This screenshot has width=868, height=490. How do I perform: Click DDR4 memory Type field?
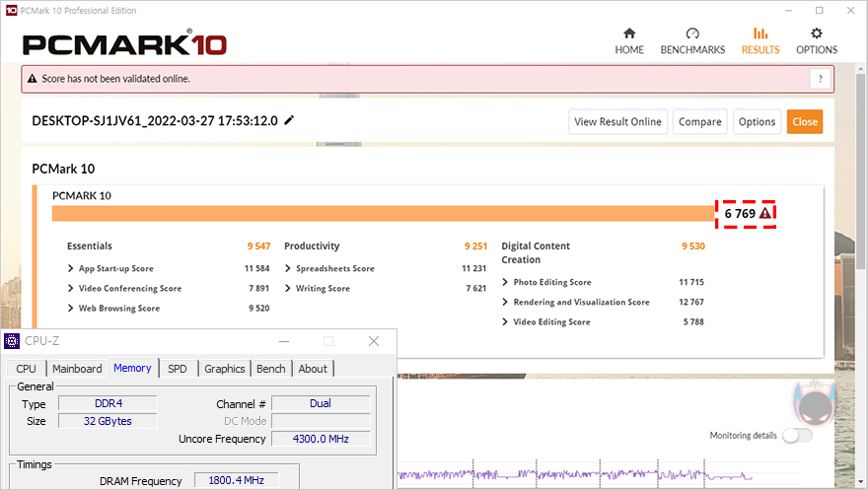(108, 403)
